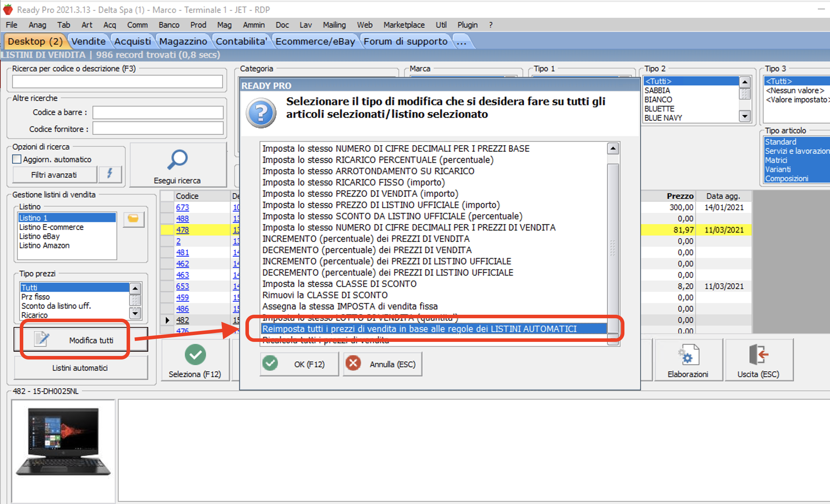Screen dimensions: 830x504
Task: Confirm dialog with OK (F12)
Action: pos(299,364)
